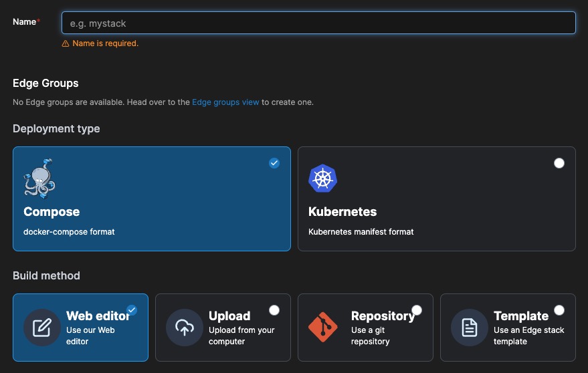Select the Upload radio button
The image size is (588, 373).
click(274, 310)
